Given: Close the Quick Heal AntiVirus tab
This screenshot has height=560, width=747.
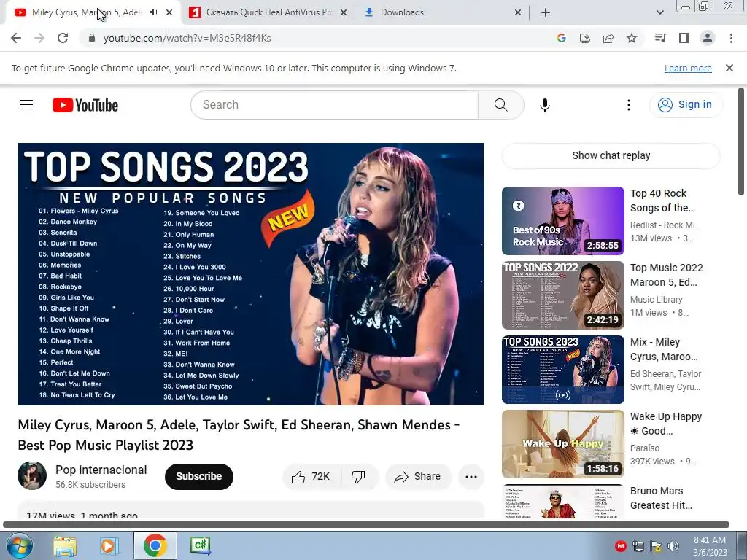Looking at the screenshot, I should (343, 12).
